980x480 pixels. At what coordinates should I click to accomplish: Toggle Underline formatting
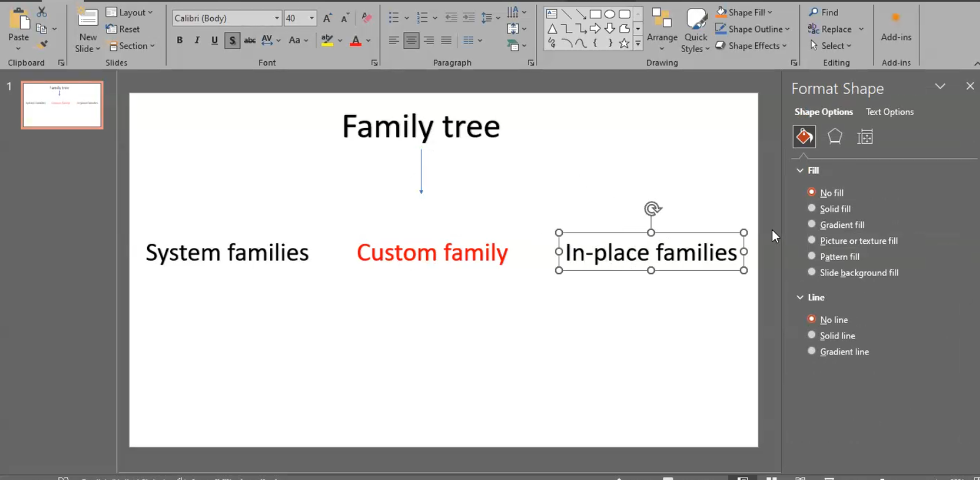[x=214, y=40]
